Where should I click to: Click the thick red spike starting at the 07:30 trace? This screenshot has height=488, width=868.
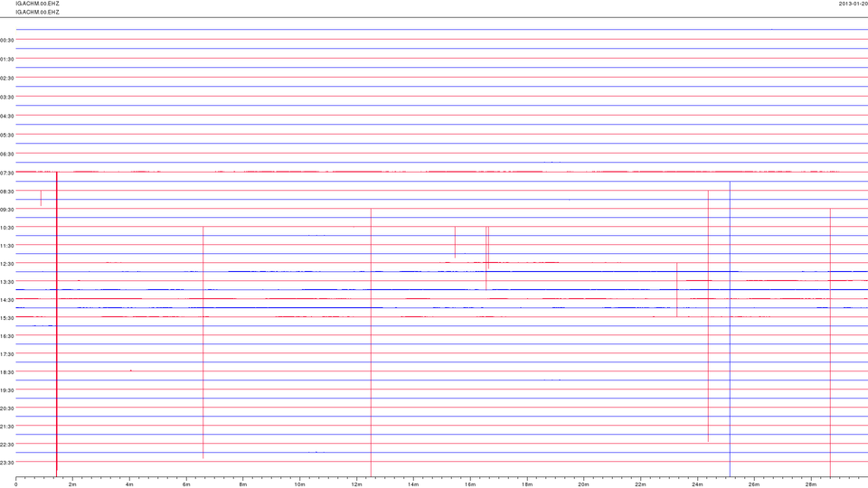(x=56, y=324)
